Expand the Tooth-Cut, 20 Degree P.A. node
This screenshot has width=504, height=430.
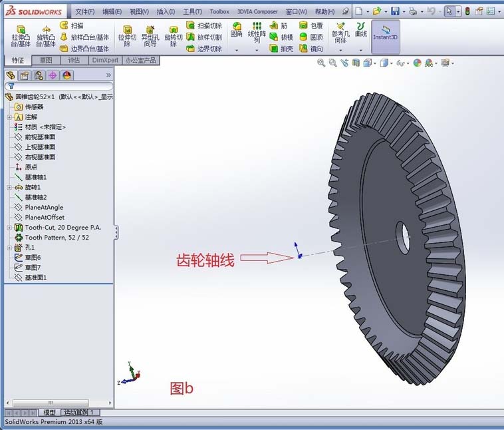click(x=9, y=228)
